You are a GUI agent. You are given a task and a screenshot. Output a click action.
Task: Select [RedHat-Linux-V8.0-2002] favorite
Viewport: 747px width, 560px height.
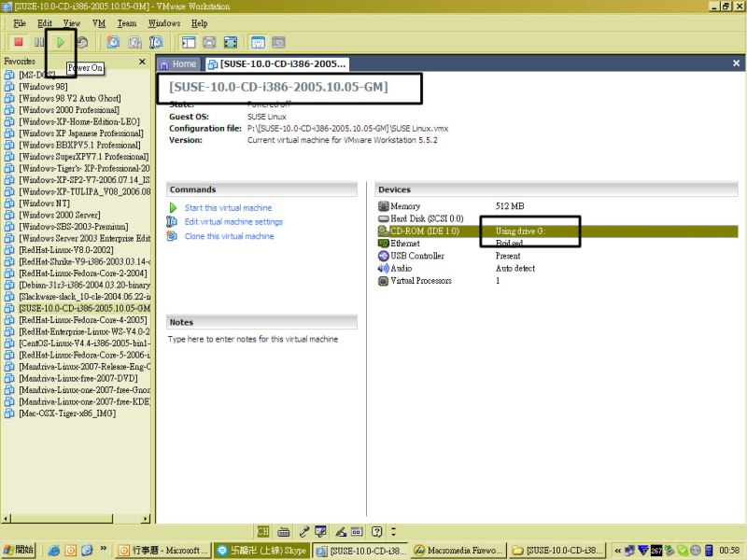click(66, 250)
